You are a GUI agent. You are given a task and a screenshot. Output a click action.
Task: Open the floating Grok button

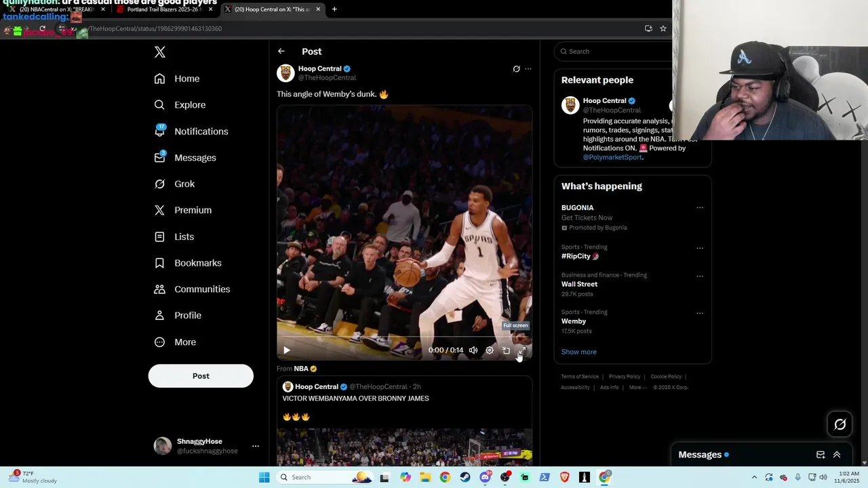click(x=840, y=425)
